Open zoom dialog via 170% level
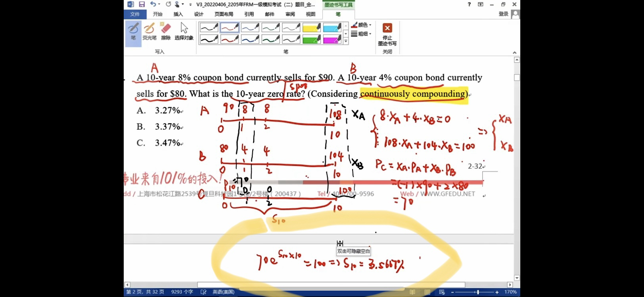 tap(510, 292)
